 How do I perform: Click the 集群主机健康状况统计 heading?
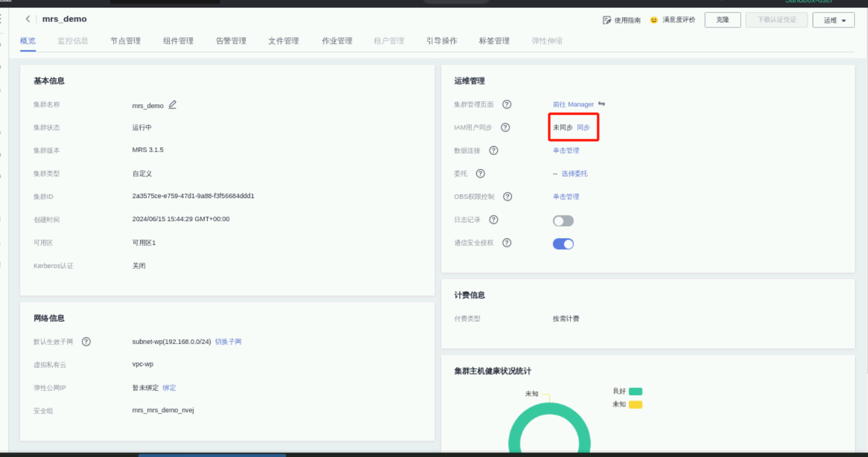pos(492,371)
